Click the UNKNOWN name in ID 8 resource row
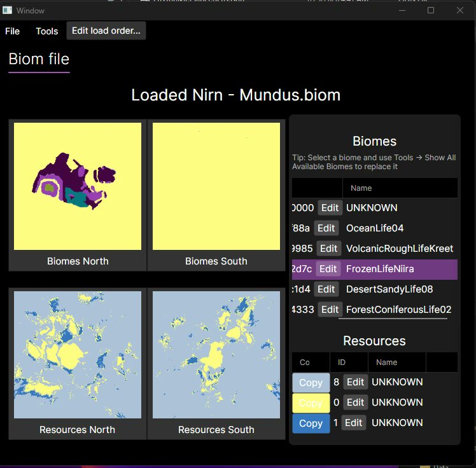 (397, 382)
